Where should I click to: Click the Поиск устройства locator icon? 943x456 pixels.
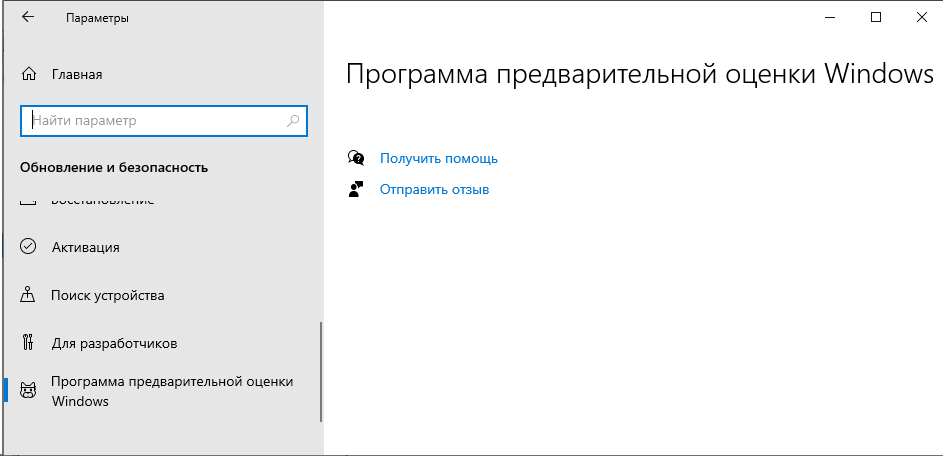(28, 295)
